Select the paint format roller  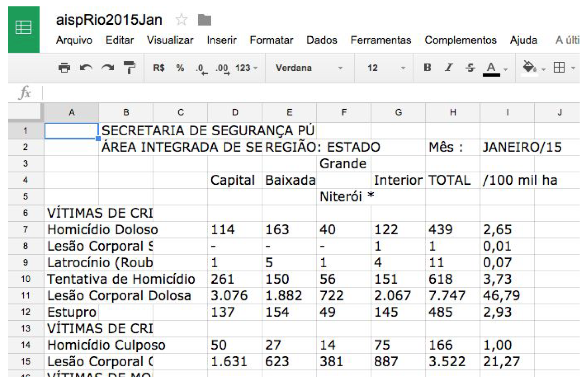click(129, 68)
